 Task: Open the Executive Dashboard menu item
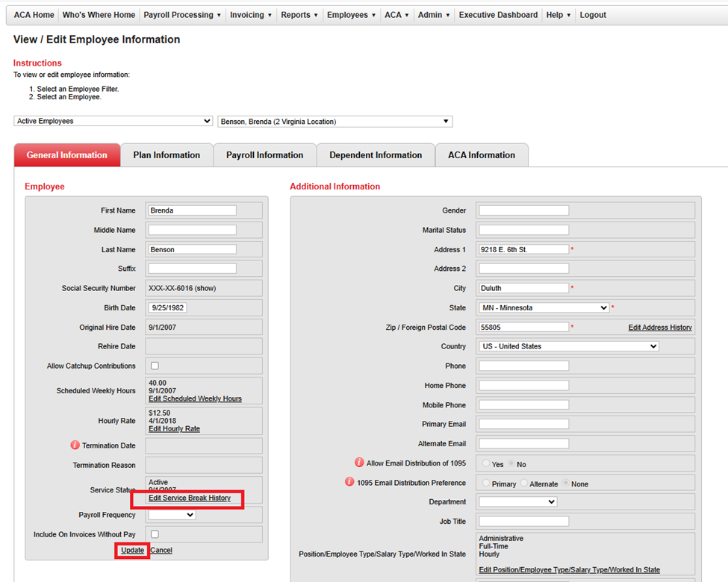tap(498, 15)
